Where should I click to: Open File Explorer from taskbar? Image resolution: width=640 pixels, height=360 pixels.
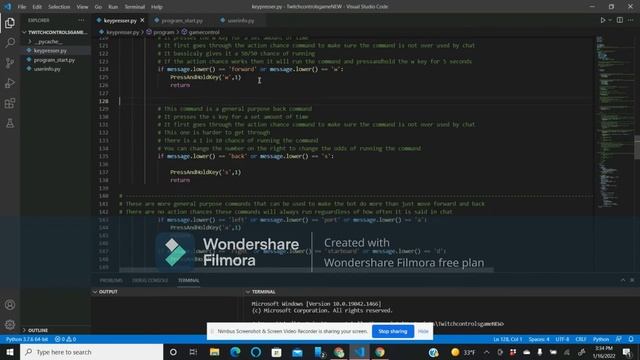[214, 352]
